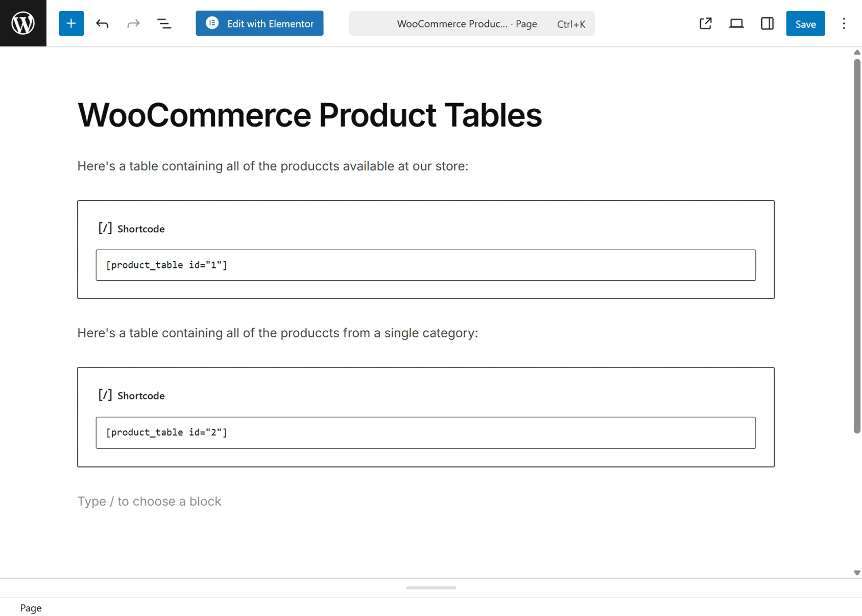Click the vertical scrollbar thumb
862x616 pixels.
pyautogui.click(x=857, y=246)
